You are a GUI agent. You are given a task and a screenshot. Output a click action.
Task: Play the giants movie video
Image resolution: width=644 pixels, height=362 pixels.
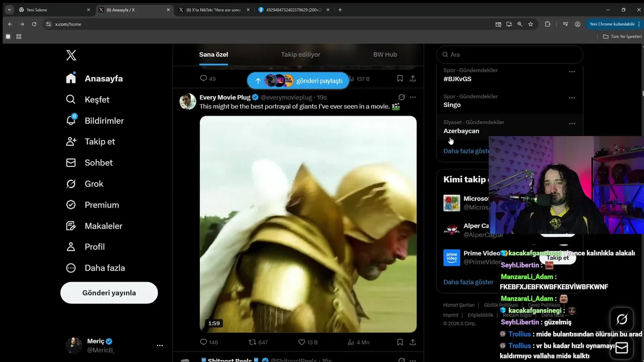click(x=308, y=224)
